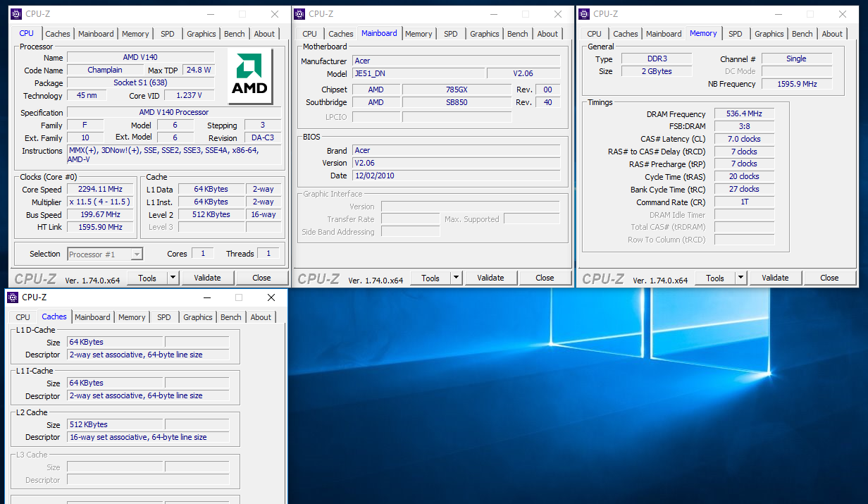
Task: Click CPU-Z app icon in Mainboard window title bar
Action: [x=299, y=14]
